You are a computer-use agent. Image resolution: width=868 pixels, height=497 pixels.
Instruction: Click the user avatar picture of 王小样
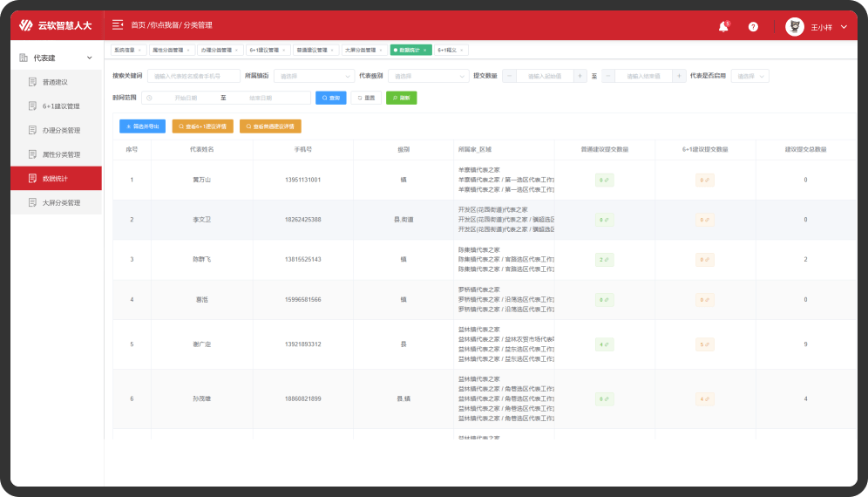(794, 27)
